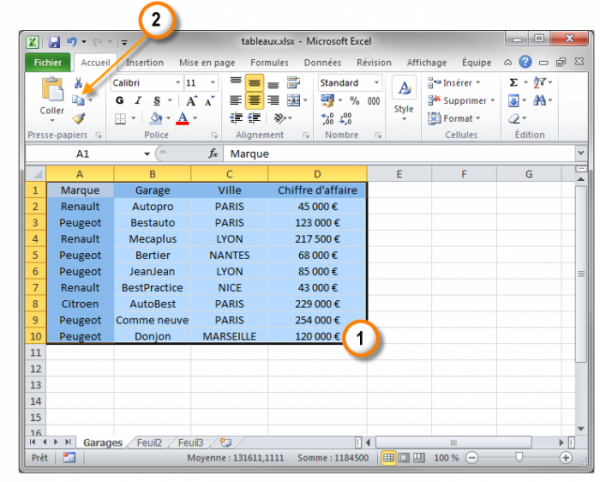Toggle underline S formatting

point(157,101)
